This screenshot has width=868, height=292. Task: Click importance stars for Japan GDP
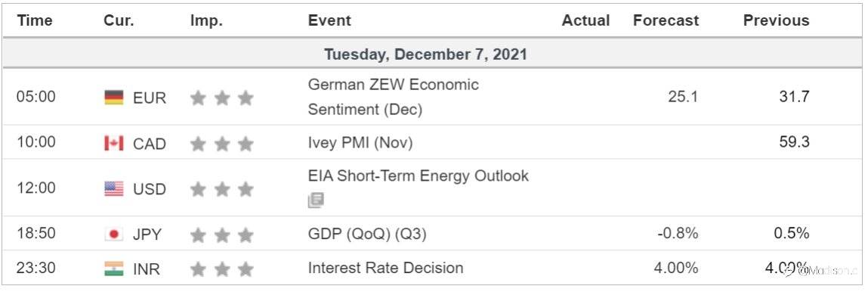222,235
